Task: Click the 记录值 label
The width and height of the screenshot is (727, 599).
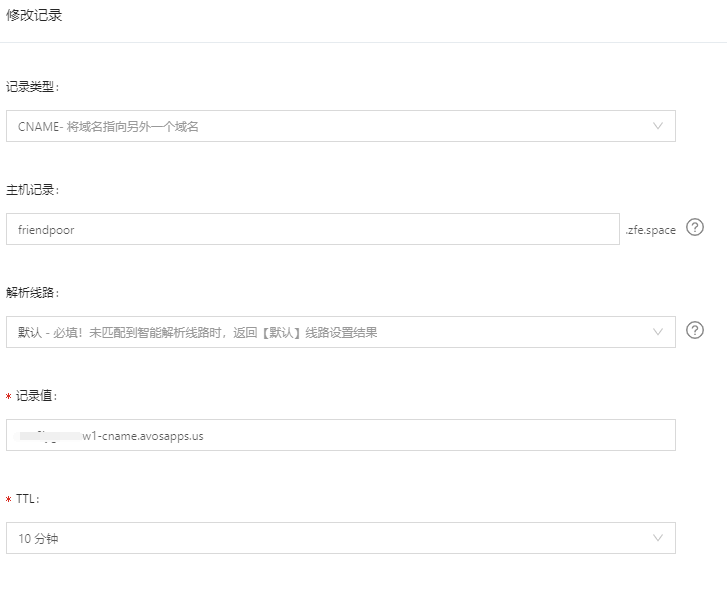Action: tap(36, 395)
